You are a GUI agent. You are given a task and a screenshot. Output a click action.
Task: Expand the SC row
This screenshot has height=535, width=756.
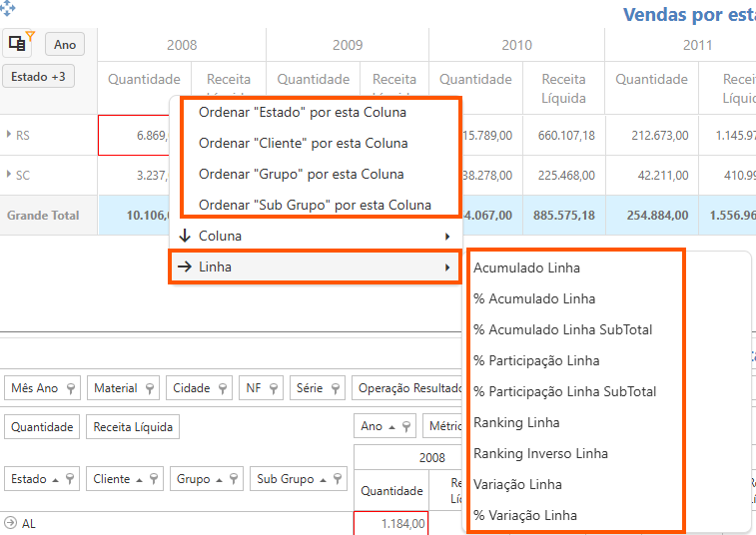[x=9, y=174]
